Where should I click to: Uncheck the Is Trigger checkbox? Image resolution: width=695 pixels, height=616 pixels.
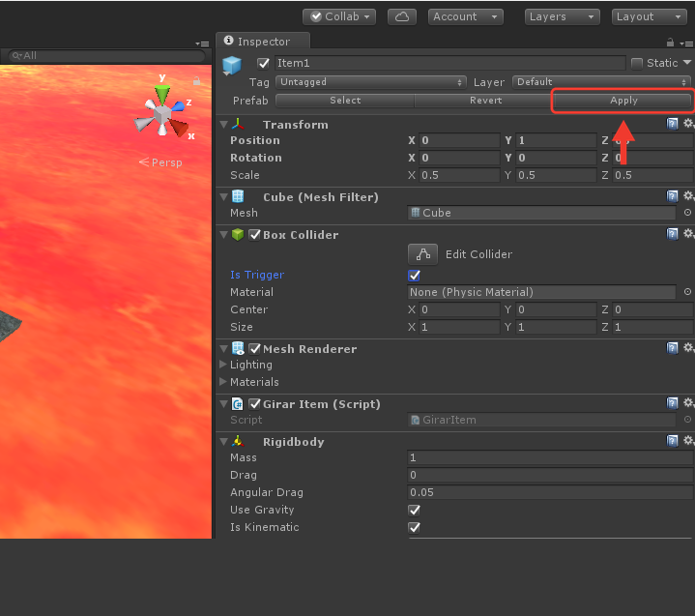pos(414,276)
